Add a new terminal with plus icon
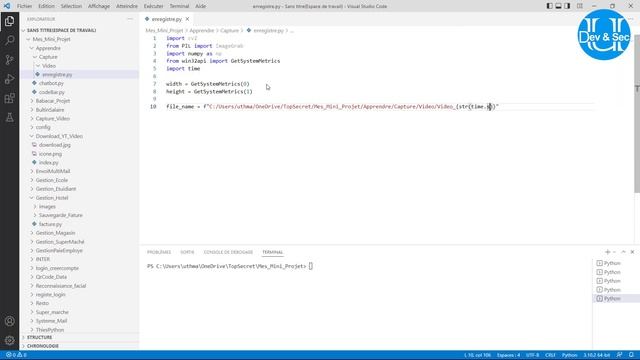 pyautogui.click(x=607, y=252)
